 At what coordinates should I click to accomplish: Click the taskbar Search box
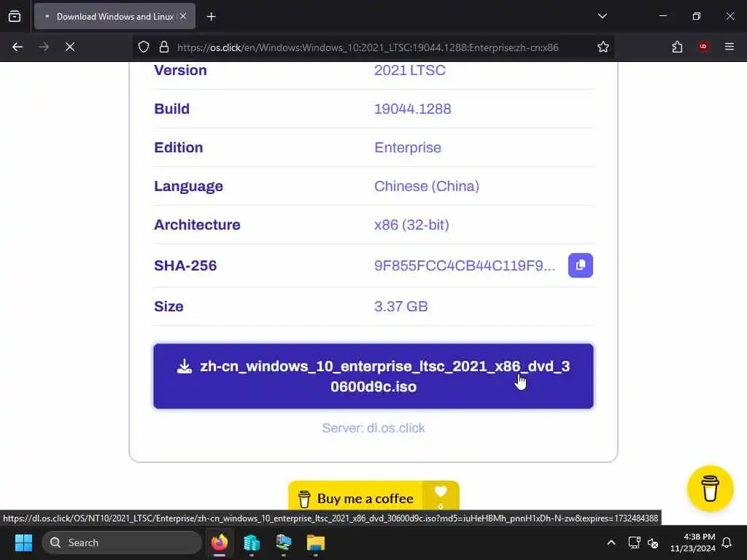(x=122, y=542)
